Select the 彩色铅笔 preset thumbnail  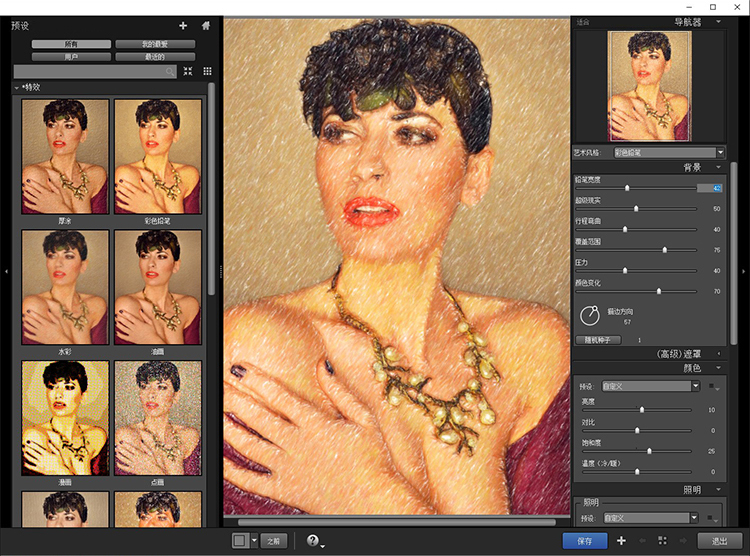point(158,156)
